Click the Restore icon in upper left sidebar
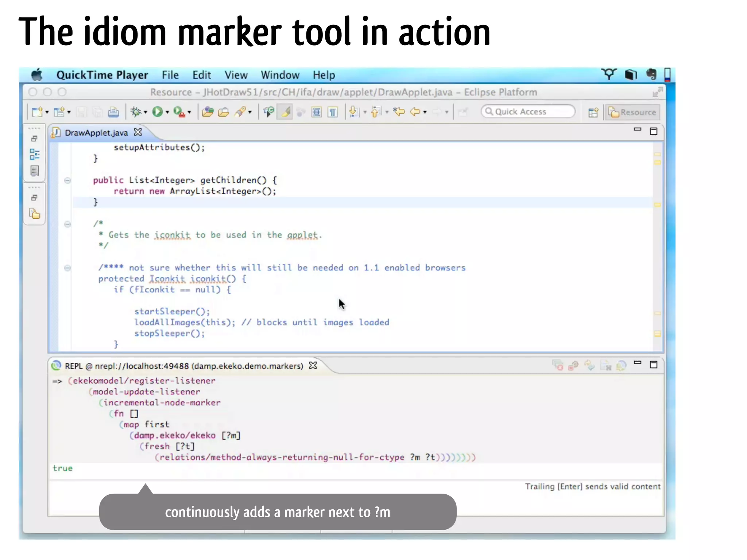 click(34, 139)
